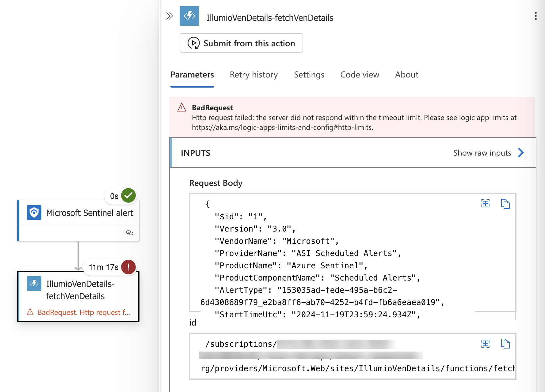Select the Microsoft Sentinel alert trigger node
The image size is (545, 392).
[78, 221]
